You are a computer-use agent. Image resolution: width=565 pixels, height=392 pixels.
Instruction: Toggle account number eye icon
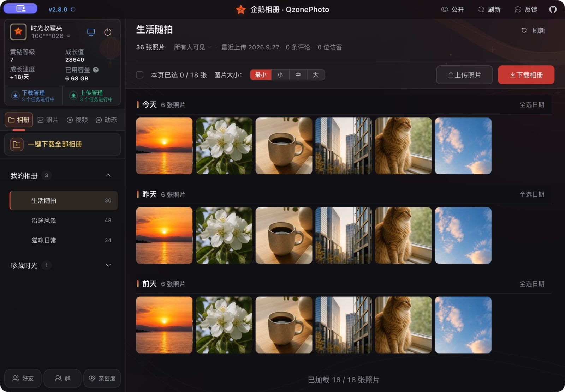pos(69,36)
